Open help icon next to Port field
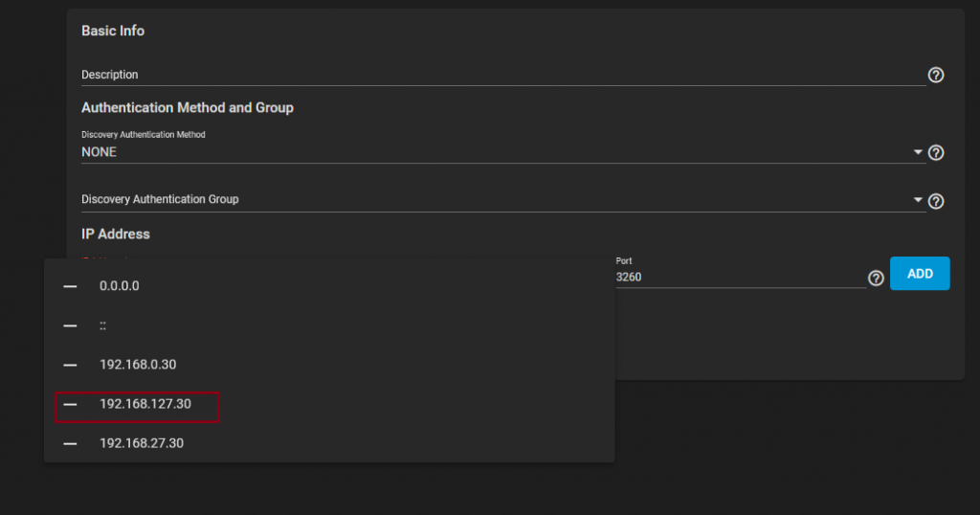This screenshot has height=515, width=980. point(875,278)
